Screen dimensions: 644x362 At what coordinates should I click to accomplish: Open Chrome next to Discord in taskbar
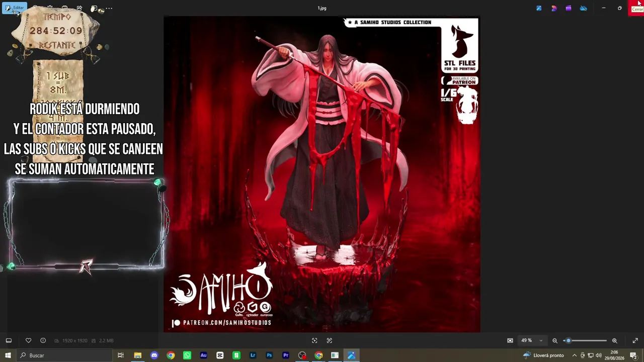tap(171, 355)
